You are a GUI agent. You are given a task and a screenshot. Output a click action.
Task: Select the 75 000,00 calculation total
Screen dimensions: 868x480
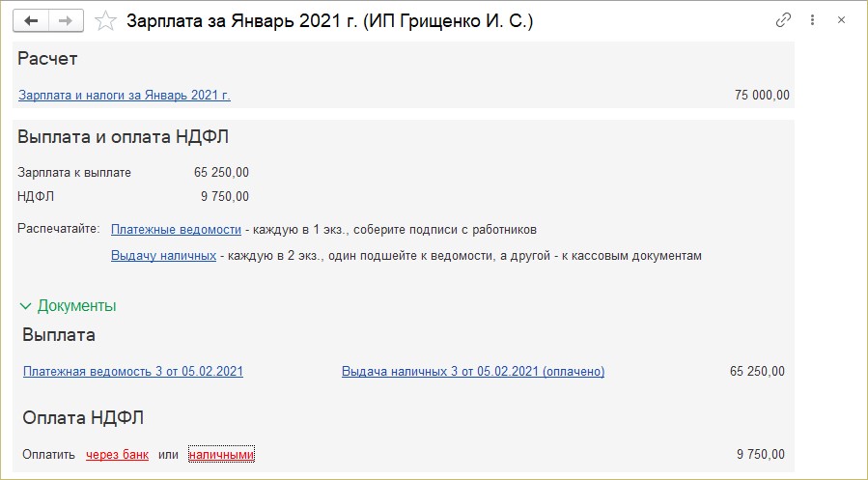(762, 96)
